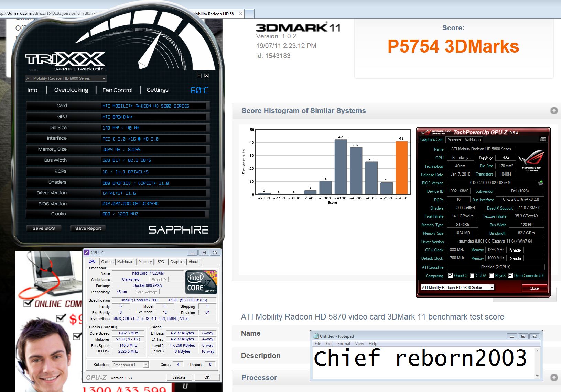Collapse the Score Histogram of Similar Systems section
The width and height of the screenshot is (561, 392).
554,111
